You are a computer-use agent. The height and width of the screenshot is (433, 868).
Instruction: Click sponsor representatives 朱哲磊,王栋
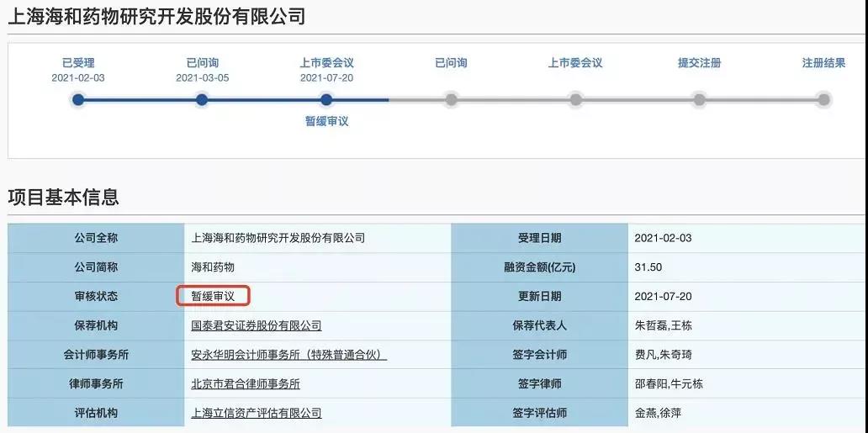coord(663,325)
